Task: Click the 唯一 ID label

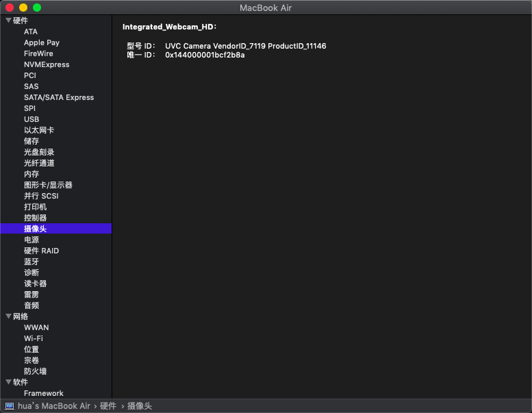Action: pos(141,55)
